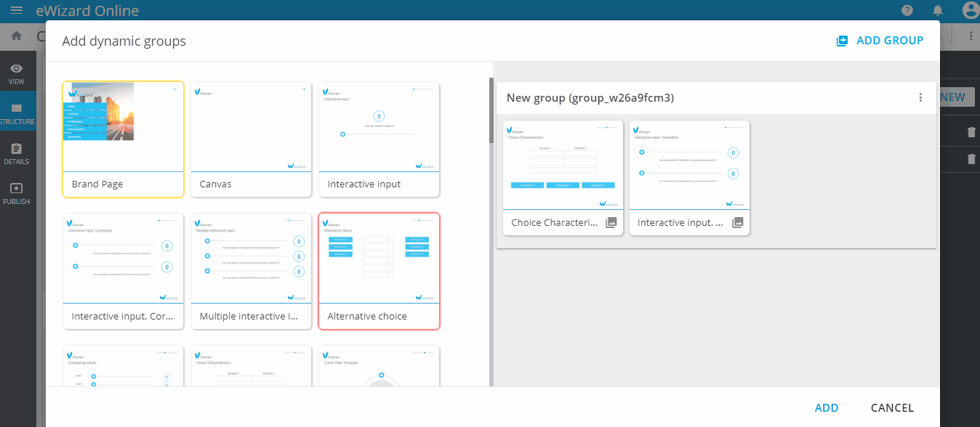Click image icon on Interactive input card
Viewport: 980px width, 427px height.
(738, 223)
